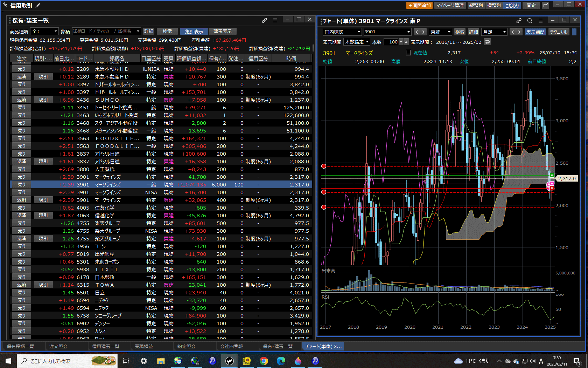The height and width of the screenshot is (368, 588).
Task: Open Task View in taskbar
Action: (x=126, y=361)
